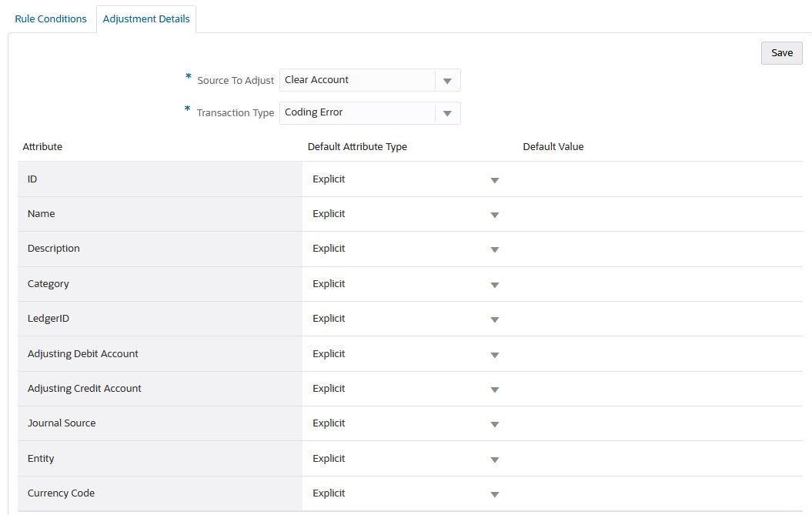812x515 pixels.
Task: Open the Source To Adjust dropdown arrow
Action: [x=447, y=81]
